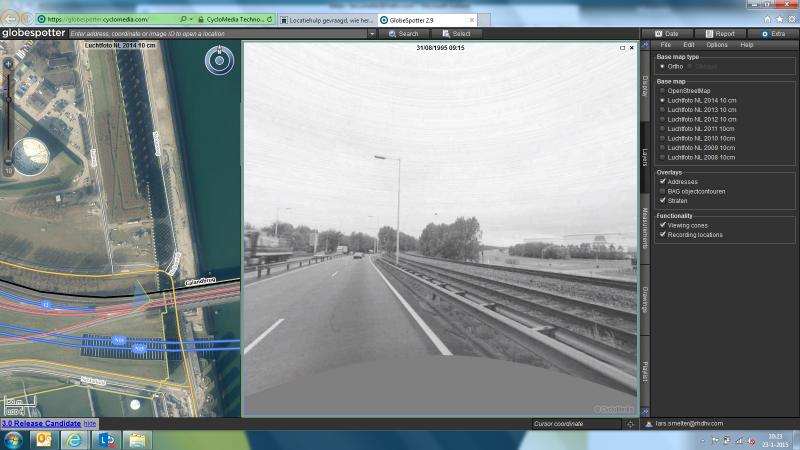Switch to the Measurements side tab

point(645,229)
